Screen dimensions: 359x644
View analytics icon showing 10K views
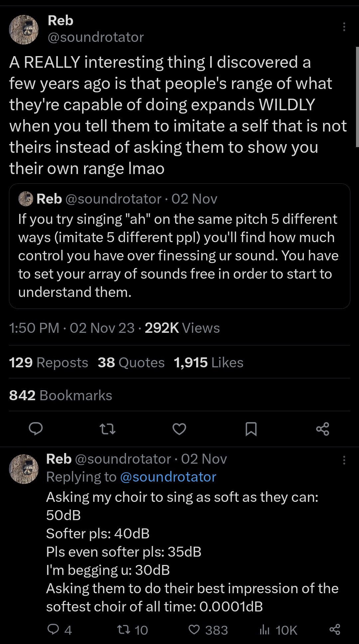[265, 630]
